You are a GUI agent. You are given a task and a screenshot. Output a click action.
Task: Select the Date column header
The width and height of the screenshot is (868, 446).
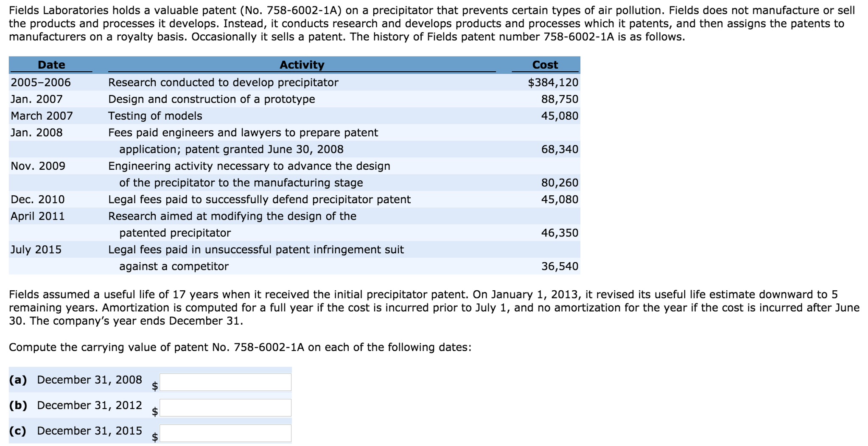click(51, 65)
